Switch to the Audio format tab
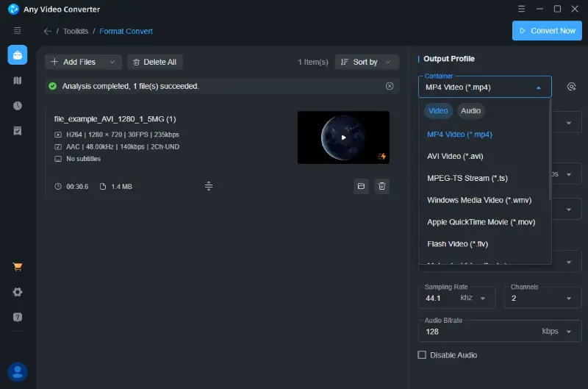The width and height of the screenshot is (588, 389). [x=470, y=111]
